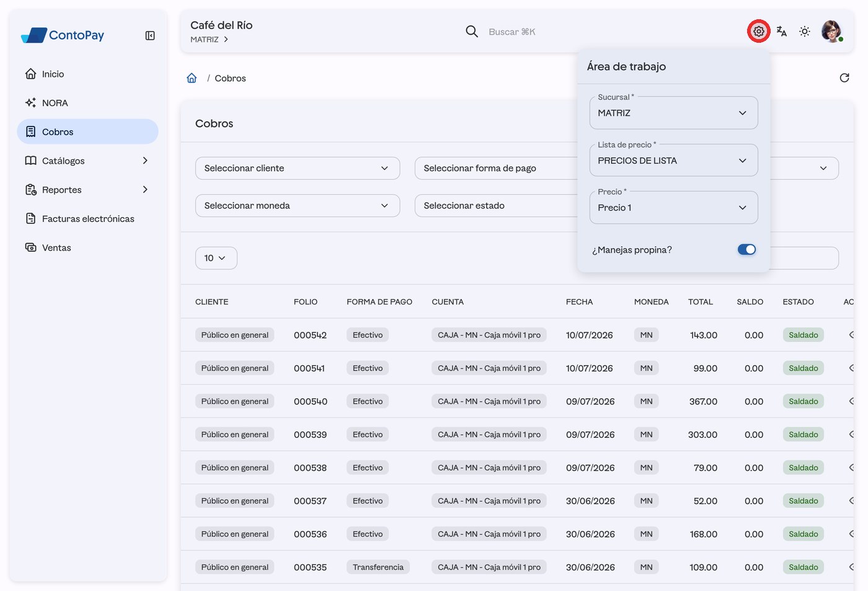Open the Seleccionar moneda dropdown
This screenshot has height=591, width=868.
[298, 205]
